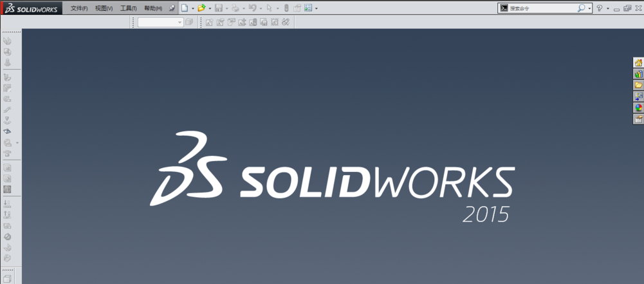Open the 视图(V) menu

pos(104,8)
